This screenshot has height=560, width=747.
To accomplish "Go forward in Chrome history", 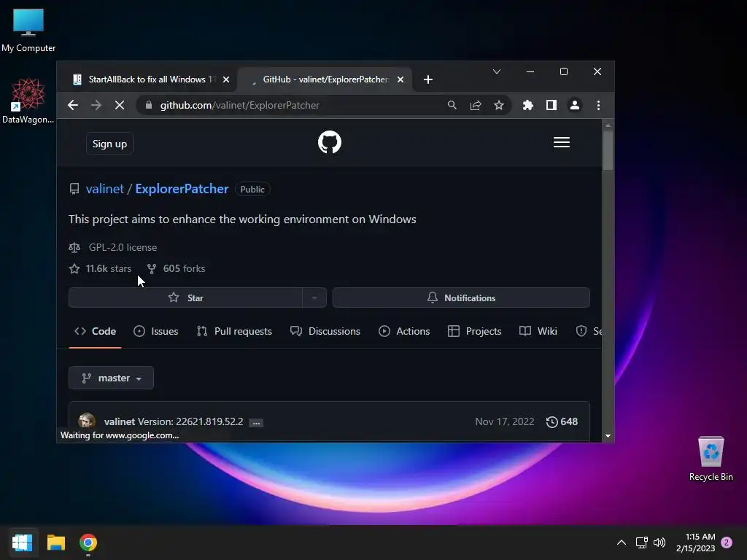I will coord(96,105).
